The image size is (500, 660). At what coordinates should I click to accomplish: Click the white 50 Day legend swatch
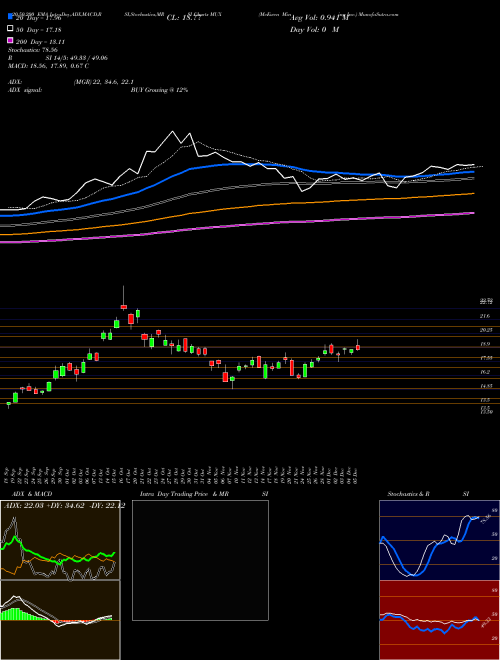pyautogui.click(x=10, y=29)
